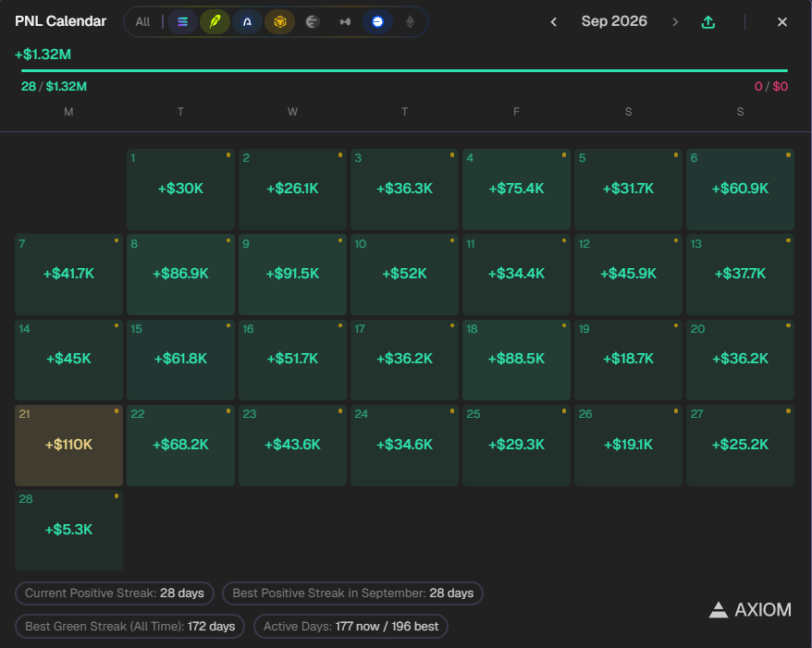The image size is (812, 648).
Task: Select the All chains filter
Action: [x=142, y=22]
